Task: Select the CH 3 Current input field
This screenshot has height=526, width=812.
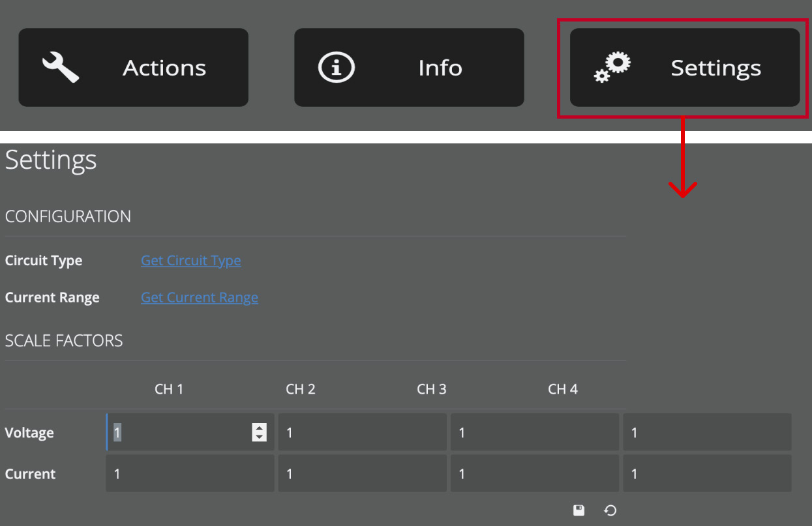Action: (x=535, y=473)
